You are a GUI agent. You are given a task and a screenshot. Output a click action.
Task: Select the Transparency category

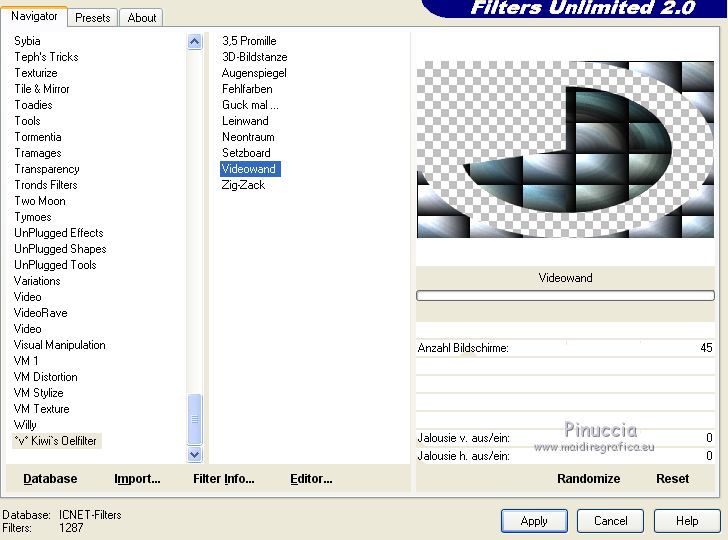46,169
